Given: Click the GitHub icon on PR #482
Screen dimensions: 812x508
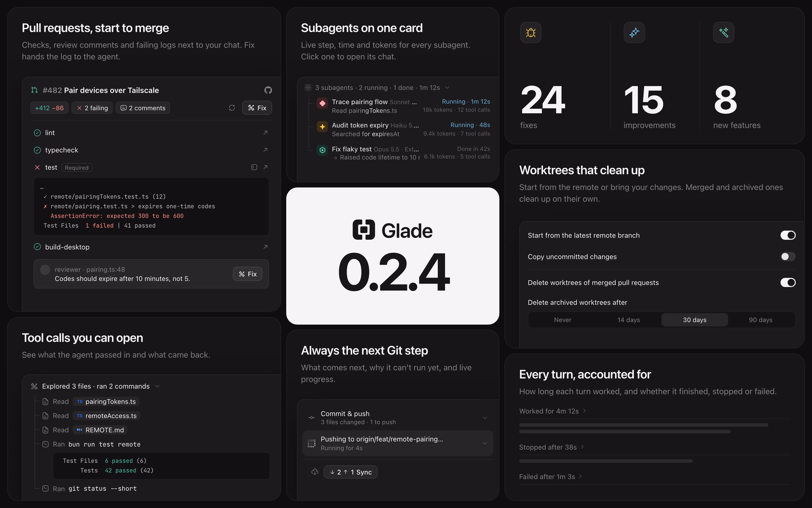Looking at the screenshot, I should pyautogui.click(x=268, y=90).
